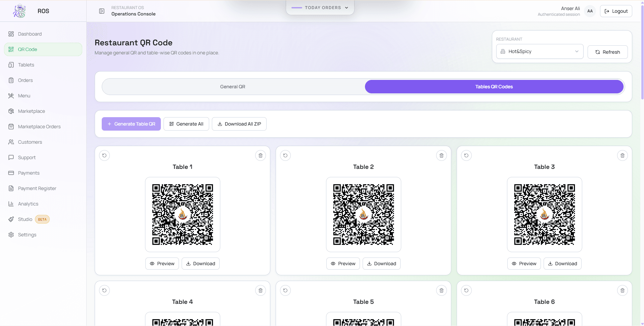Screen dimensions: 644x326
Task: Click the Refresh button
Action: [607, 52]
